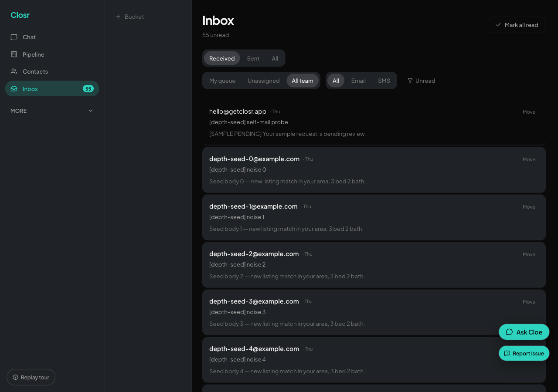Go to the Pipeline page

pos(52,54)
